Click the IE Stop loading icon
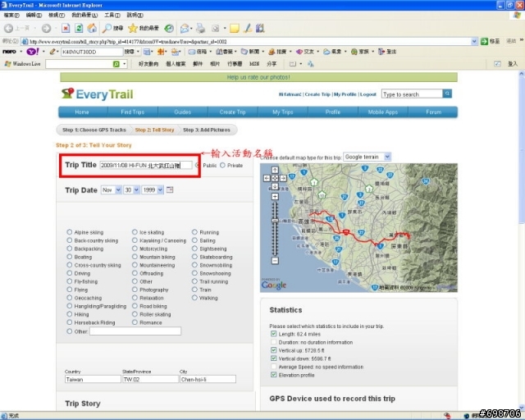Image resolution: width=525 pixels, height=420 pixels. point(66,29)
